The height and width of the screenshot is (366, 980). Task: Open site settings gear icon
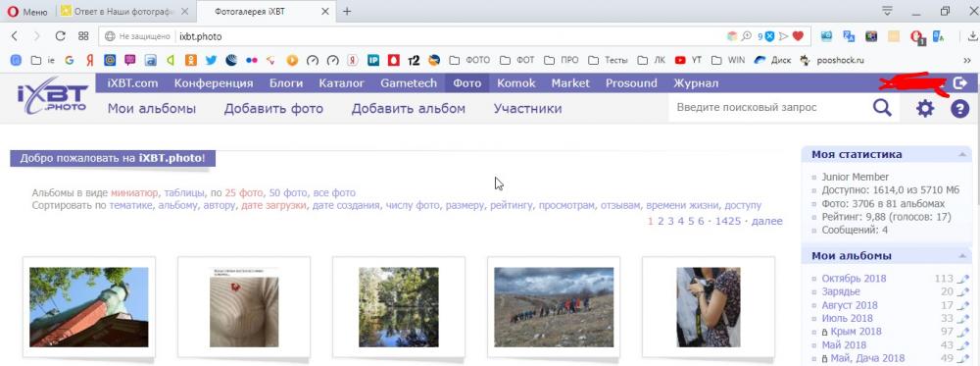(925, 108)
